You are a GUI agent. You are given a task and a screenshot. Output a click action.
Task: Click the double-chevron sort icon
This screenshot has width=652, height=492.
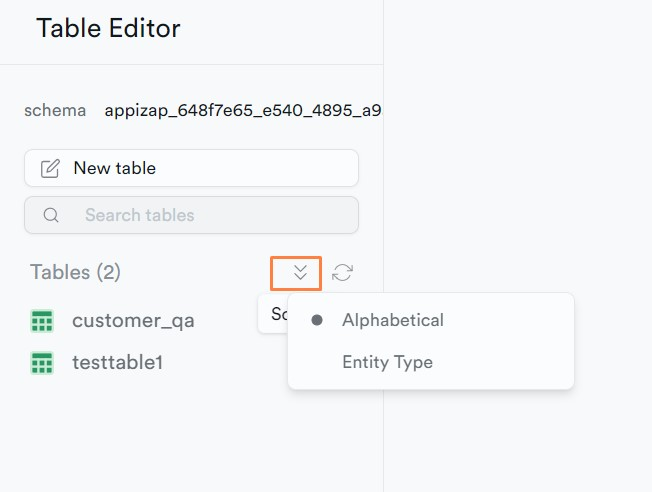[x=300, y=273]
